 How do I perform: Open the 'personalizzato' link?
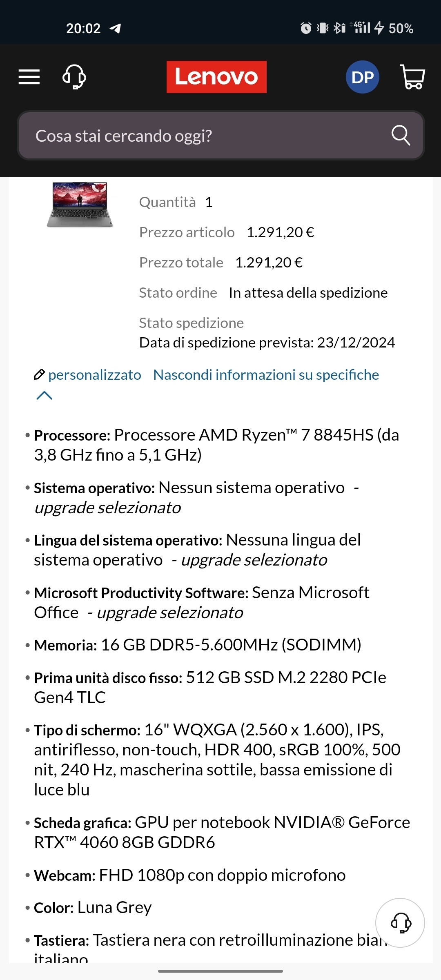(x=95, y=375)
